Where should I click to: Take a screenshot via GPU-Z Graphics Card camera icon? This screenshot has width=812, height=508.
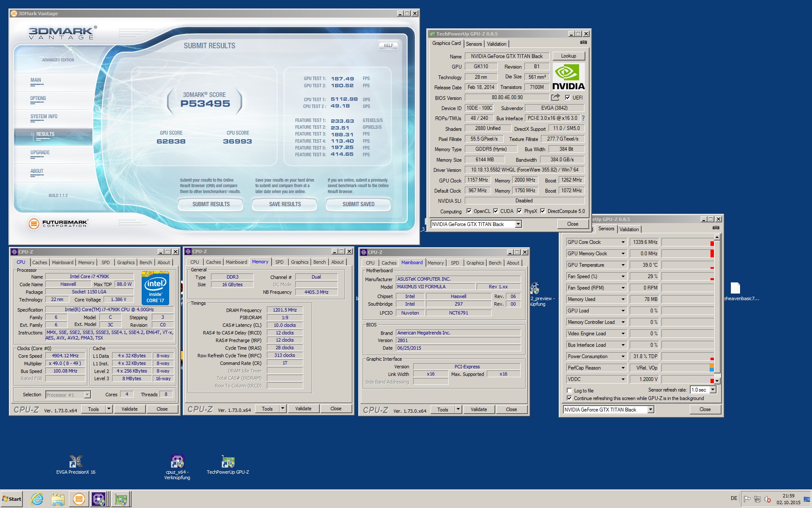coord(583,42)
